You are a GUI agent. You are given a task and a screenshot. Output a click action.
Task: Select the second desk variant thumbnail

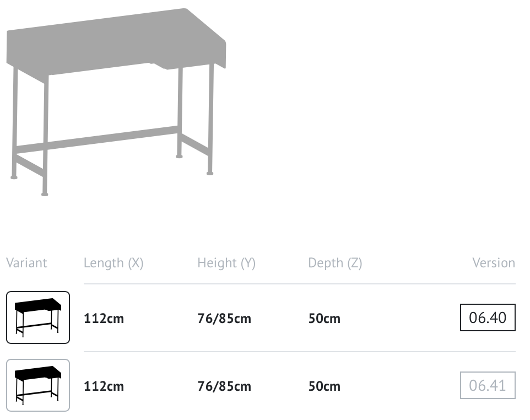point(38,385)
